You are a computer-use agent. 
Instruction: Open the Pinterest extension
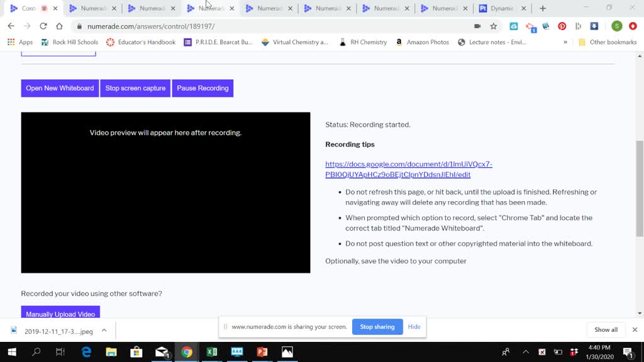pyautogui.click(x=562, y=26)
